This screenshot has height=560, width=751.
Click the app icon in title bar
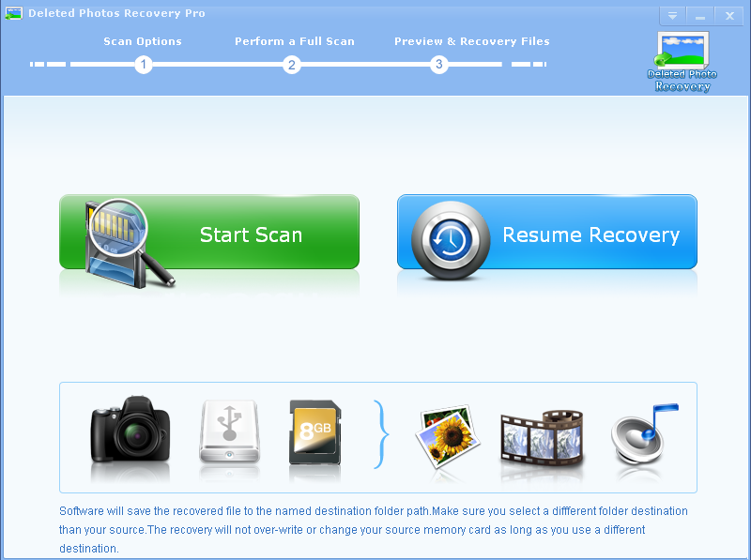pyautogui.click(x=15, y=13)
